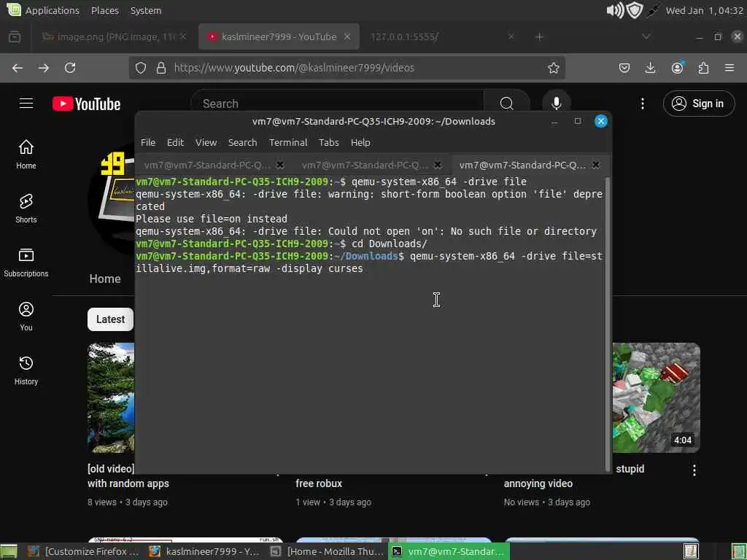The width and height of the screenshot is (747, 560).
Task: Open System menu in top panel
Action: point(146,10)
